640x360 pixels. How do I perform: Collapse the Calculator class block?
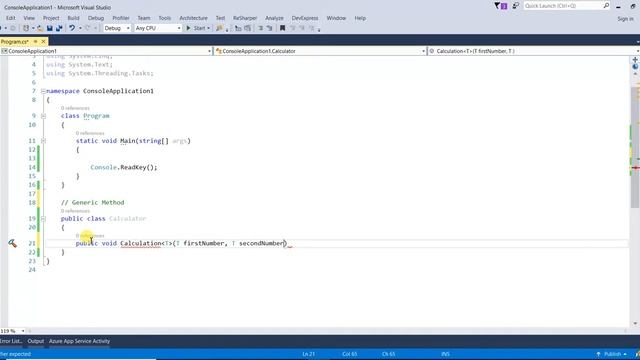click(43, 219)
